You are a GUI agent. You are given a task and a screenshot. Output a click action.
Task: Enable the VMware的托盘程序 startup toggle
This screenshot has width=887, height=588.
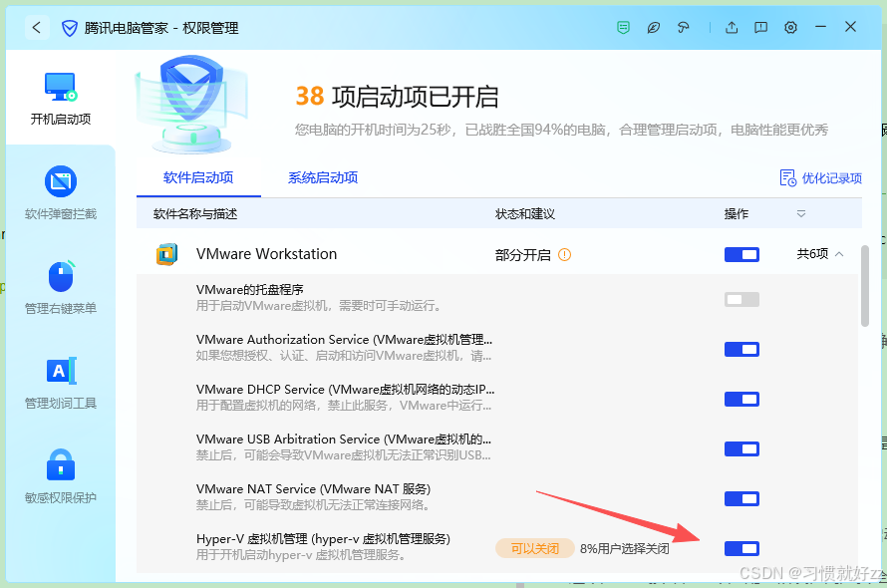pos(741,299)
